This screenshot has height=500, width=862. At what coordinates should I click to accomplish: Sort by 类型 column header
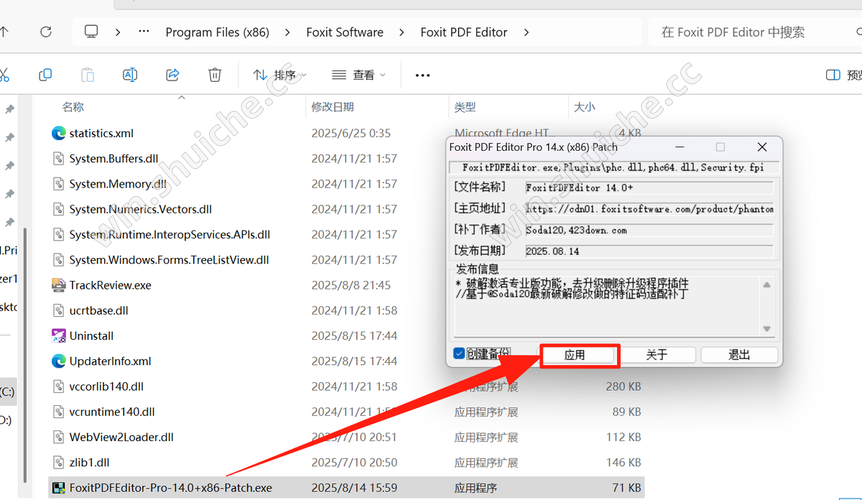click(465, 107)
